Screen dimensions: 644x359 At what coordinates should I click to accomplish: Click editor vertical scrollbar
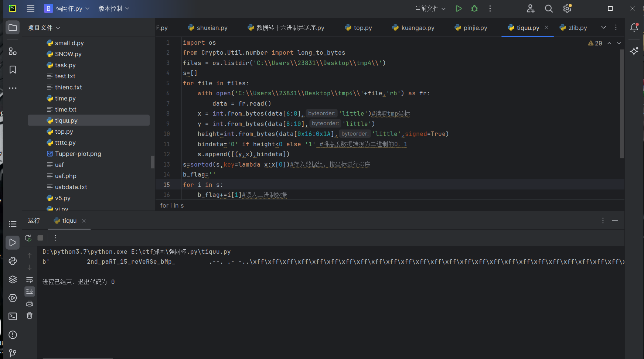pos(622,103)
